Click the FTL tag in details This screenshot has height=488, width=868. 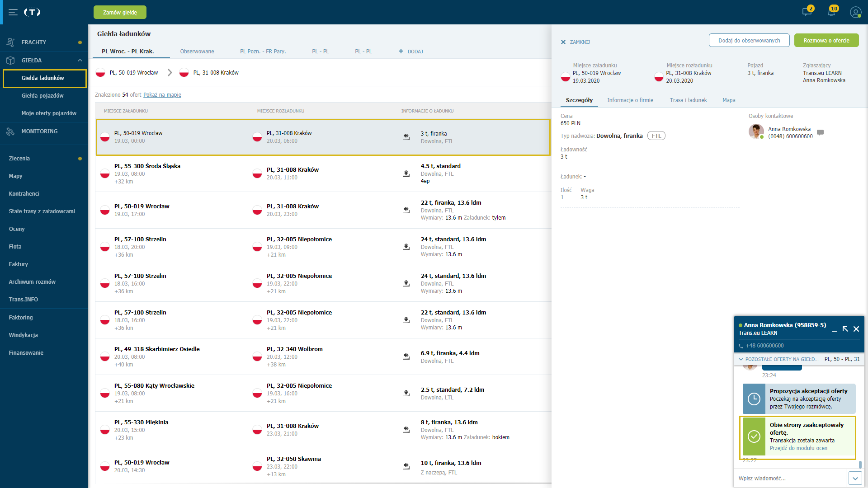click(x=656, y=136)
